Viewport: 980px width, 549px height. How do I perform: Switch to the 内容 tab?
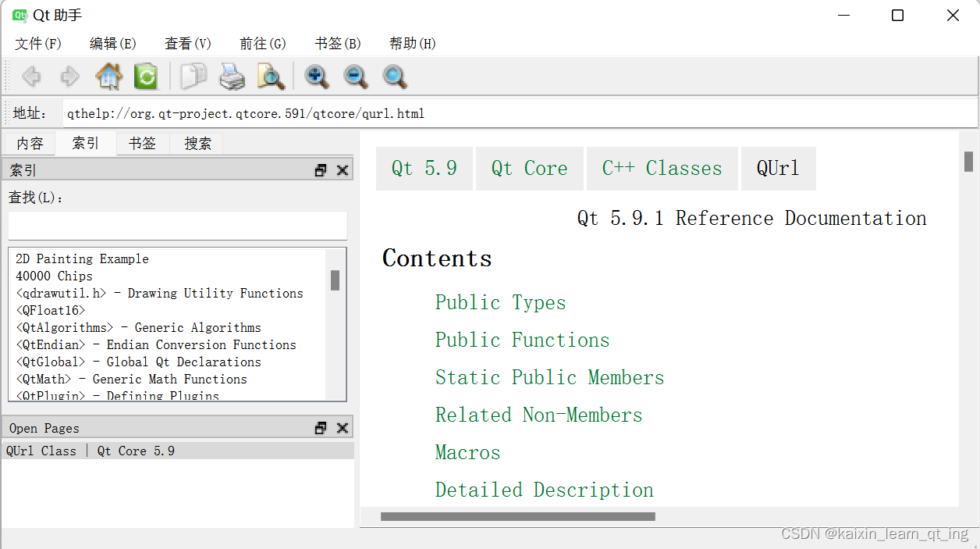point(30,144)
